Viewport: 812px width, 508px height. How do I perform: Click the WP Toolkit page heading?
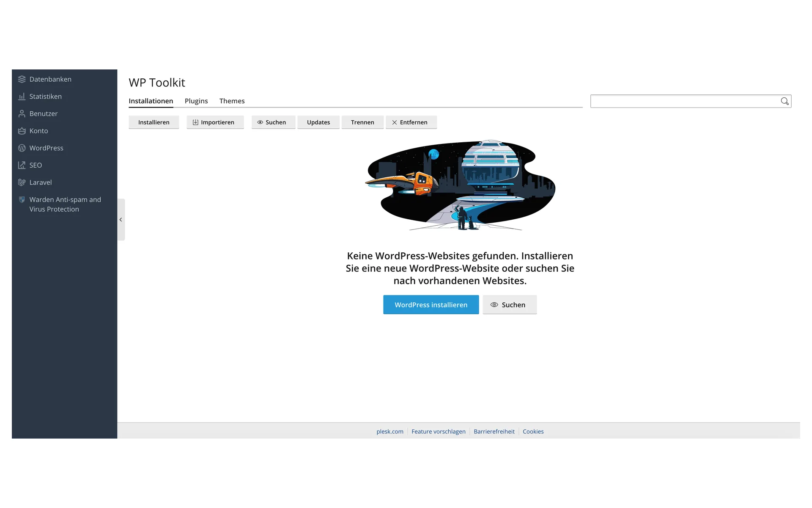point(157,83)
